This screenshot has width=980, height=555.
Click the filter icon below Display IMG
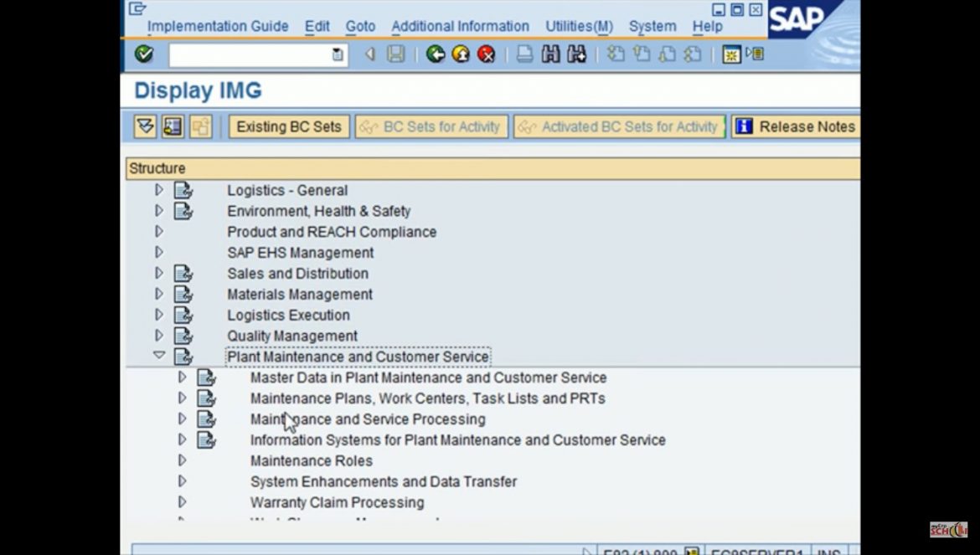(143, 126)
